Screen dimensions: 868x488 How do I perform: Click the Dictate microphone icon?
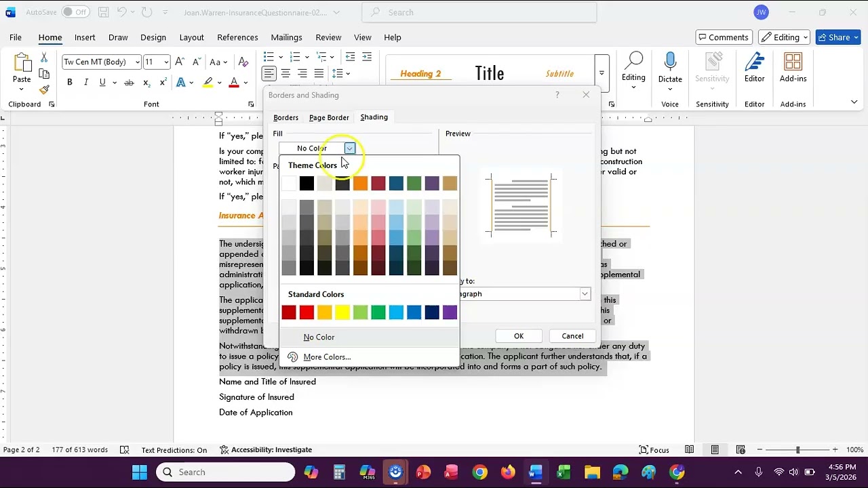point(670,68)
